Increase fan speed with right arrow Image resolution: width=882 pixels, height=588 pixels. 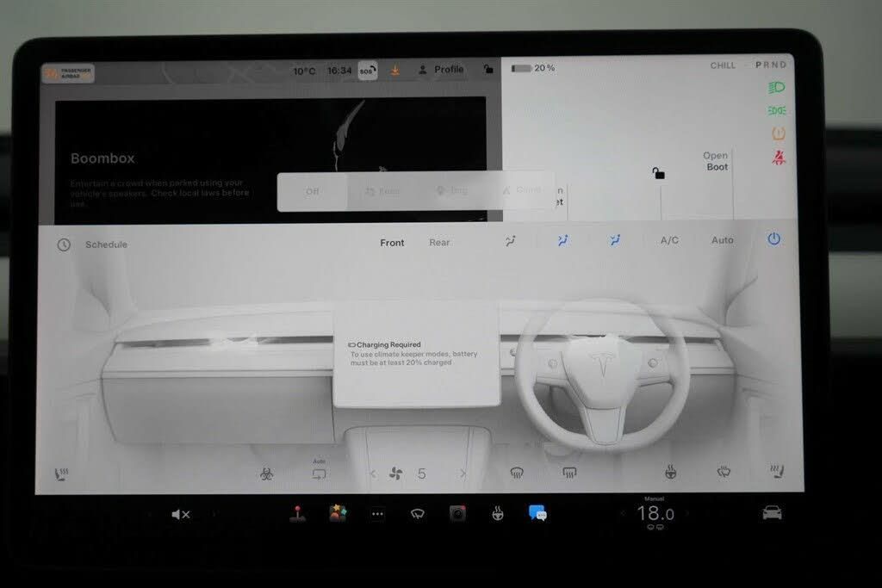tap(463, 473)
